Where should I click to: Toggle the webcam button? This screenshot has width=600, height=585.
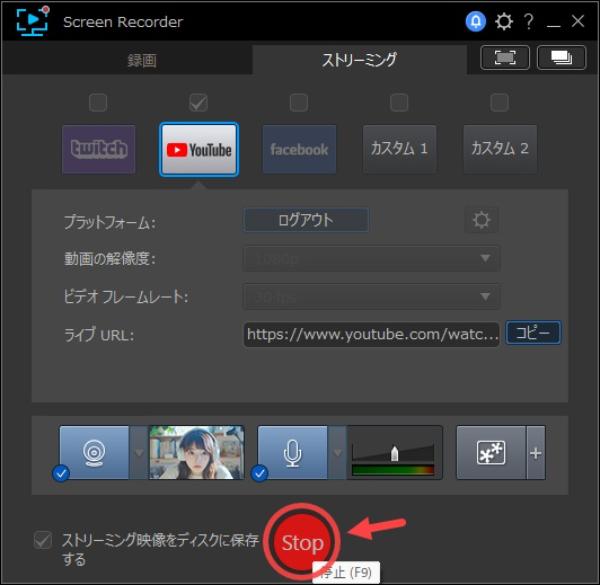coord(94,453)
